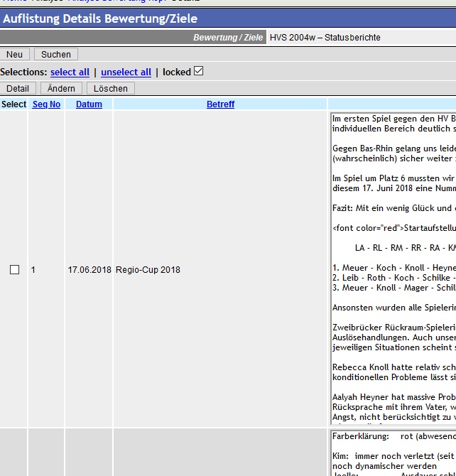Click the Regio-Cup 2018 subject cell
Viewport: 456px width, 476px height.
coord(148,270)
